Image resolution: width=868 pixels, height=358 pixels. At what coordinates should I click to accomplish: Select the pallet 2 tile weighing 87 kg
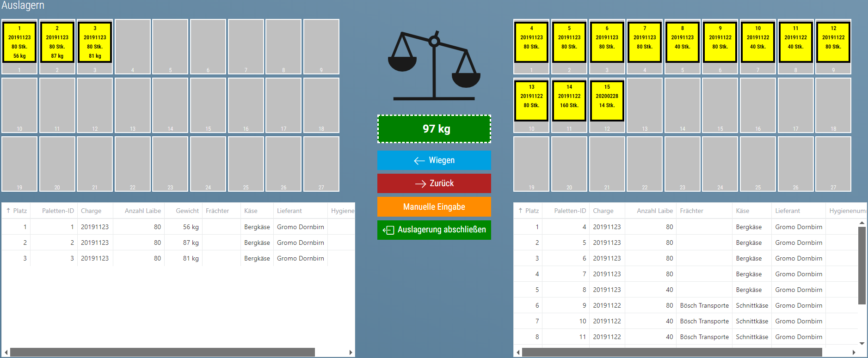click(x=57, y=42)
